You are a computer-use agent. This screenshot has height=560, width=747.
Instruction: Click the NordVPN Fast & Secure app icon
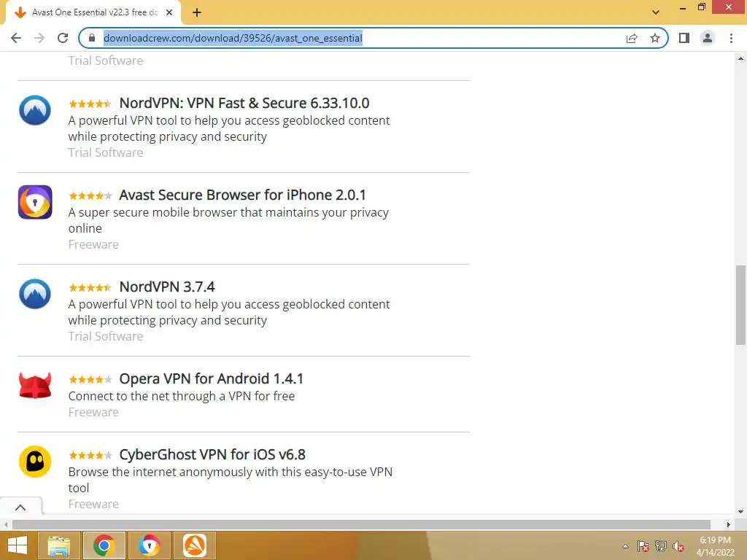coord(35,111)
